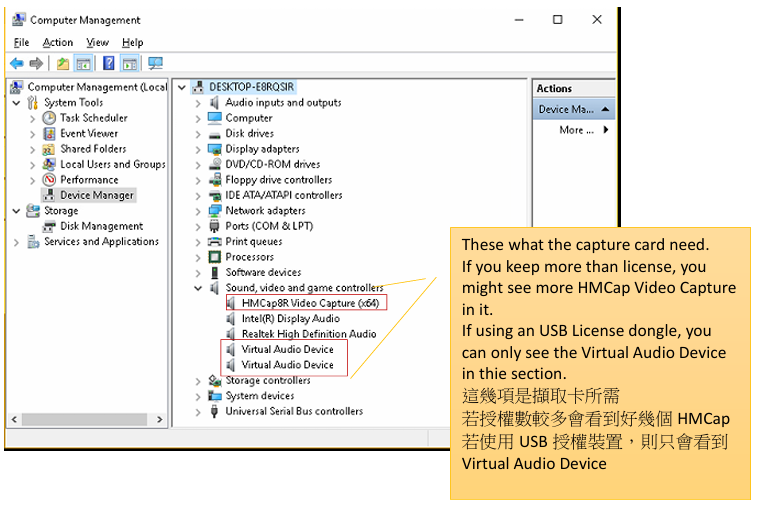Collapse the System Tools tree node
Screen dimensions: 765x518
click(x=16, y=103)
